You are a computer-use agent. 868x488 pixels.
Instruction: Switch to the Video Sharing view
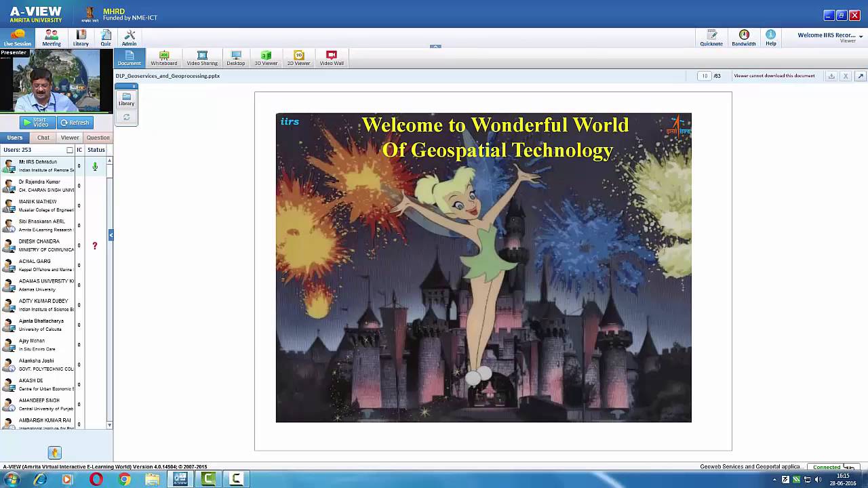click(x=202, y=58)
